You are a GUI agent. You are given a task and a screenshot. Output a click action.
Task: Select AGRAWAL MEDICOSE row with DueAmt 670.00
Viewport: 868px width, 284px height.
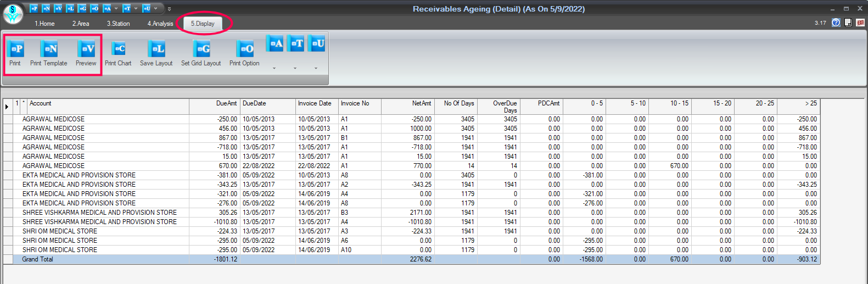411,166
